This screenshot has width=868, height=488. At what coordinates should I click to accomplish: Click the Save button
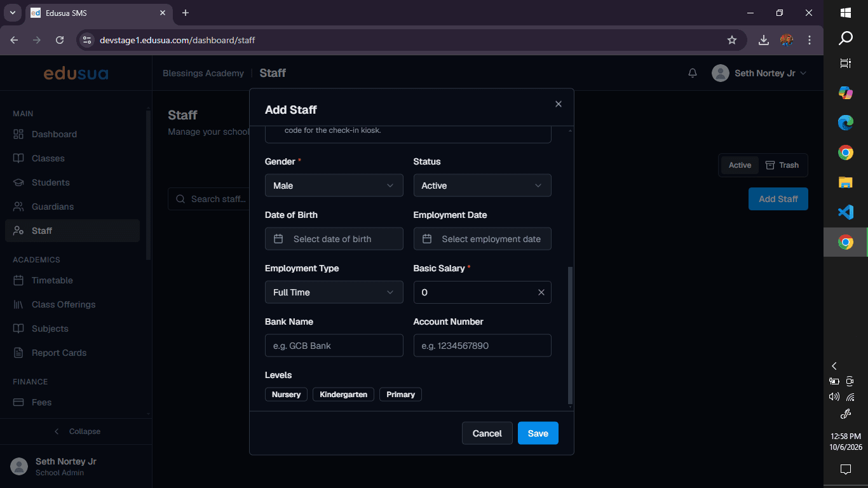point(538,433)
